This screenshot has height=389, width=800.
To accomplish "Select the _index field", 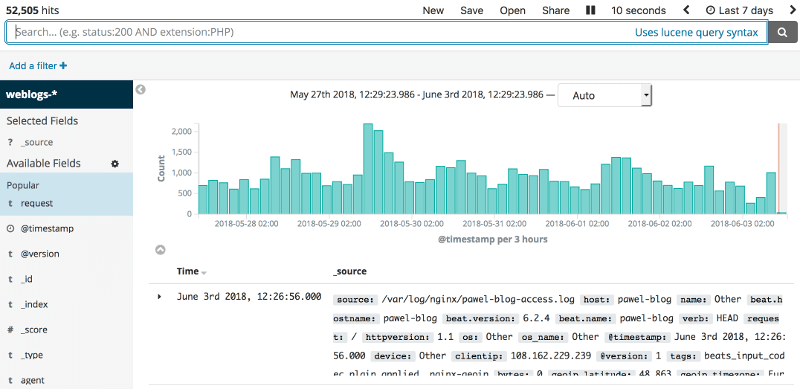I will click(34, 304).
